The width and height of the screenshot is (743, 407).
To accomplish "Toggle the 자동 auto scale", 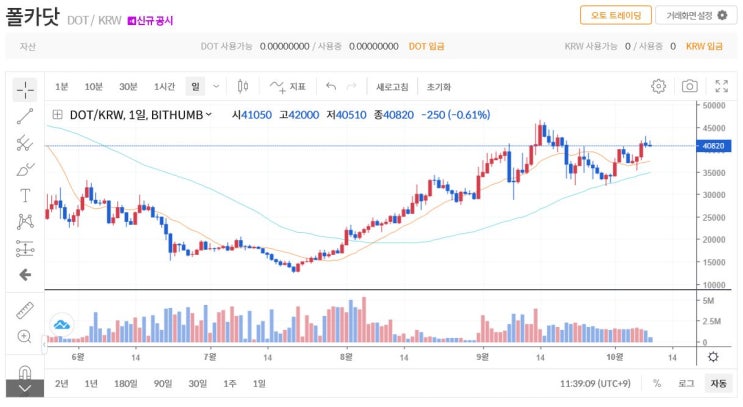I will click(x=718, y=383).
